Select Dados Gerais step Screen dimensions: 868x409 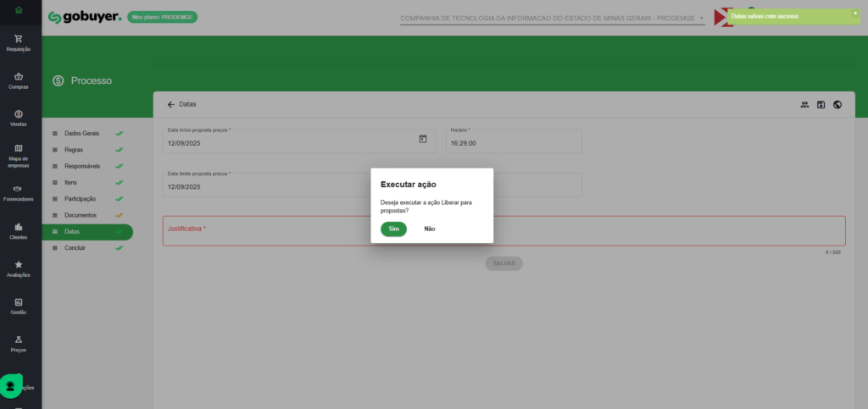tap(82, 134)
